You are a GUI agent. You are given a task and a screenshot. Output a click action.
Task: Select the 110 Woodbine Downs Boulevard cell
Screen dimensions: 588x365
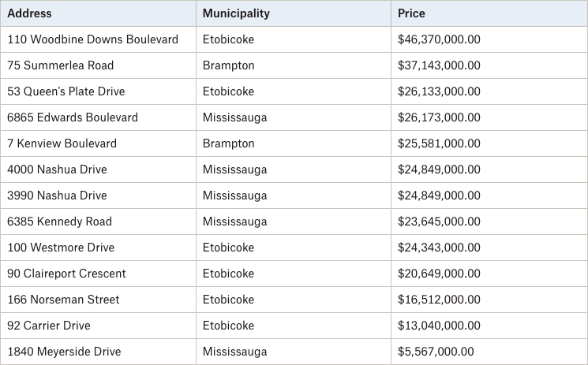pos(98,39)
